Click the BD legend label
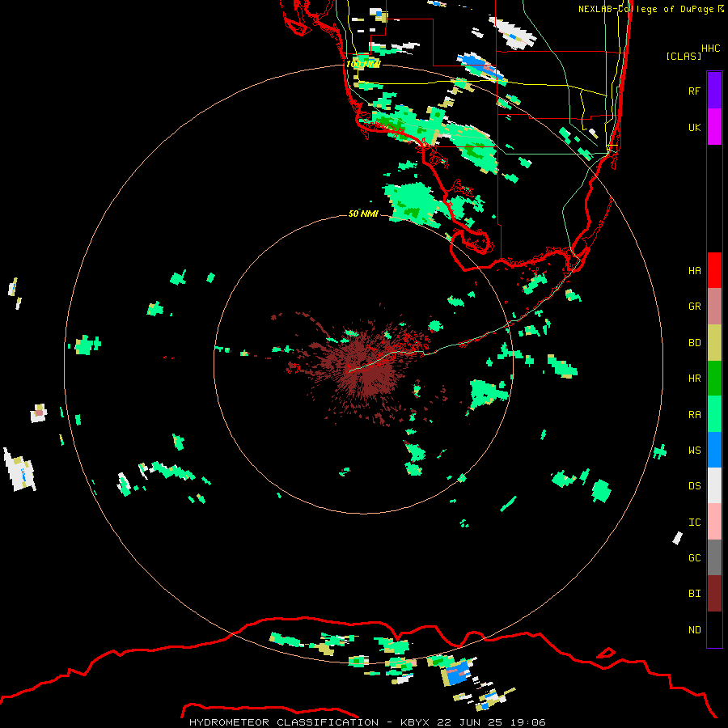Viewport: 728px width, 728px height. [694, 343]
